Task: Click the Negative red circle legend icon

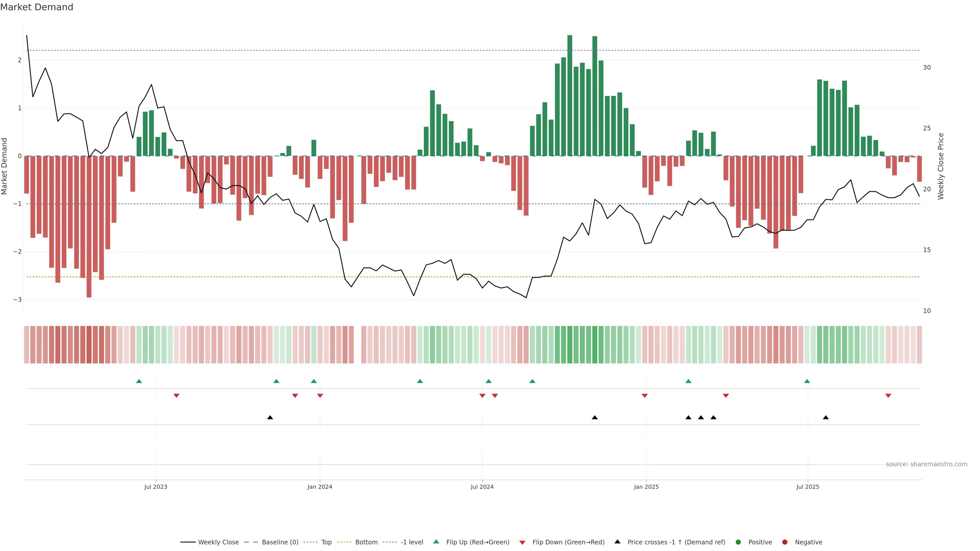Action: pos(785,542)
